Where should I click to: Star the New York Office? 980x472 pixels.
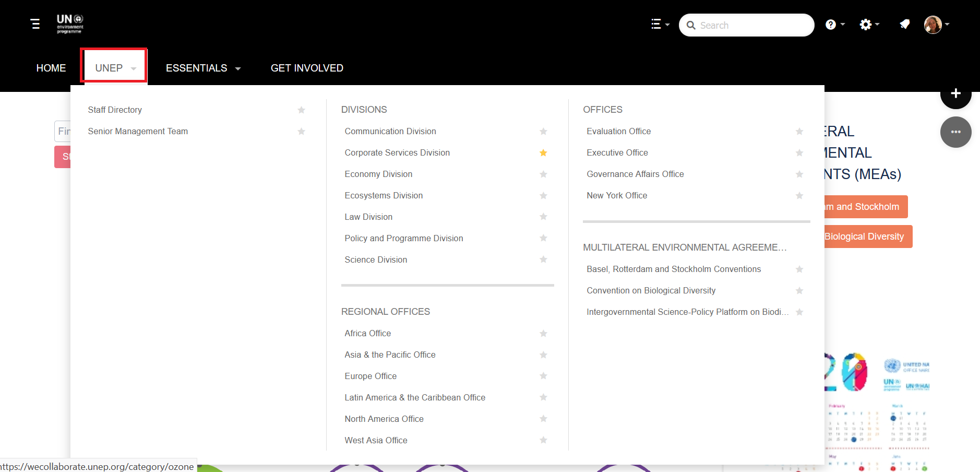pos(799,195)
